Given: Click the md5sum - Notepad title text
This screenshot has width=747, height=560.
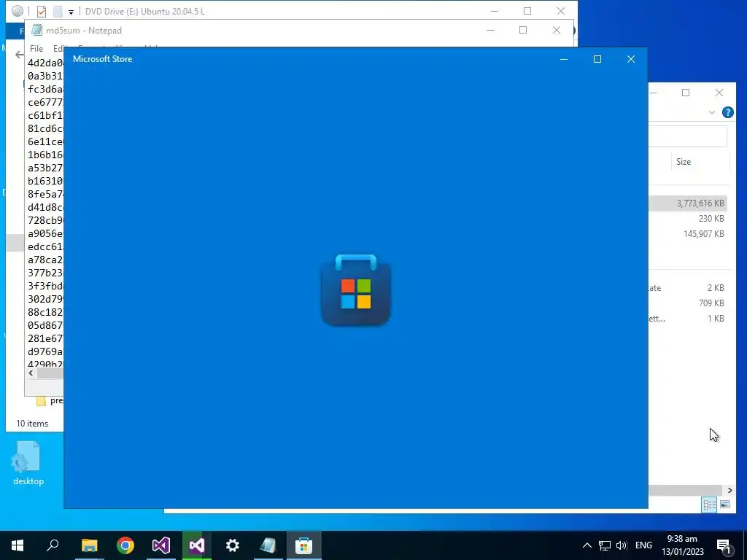Looking at the screenshot, I should 84,31.
